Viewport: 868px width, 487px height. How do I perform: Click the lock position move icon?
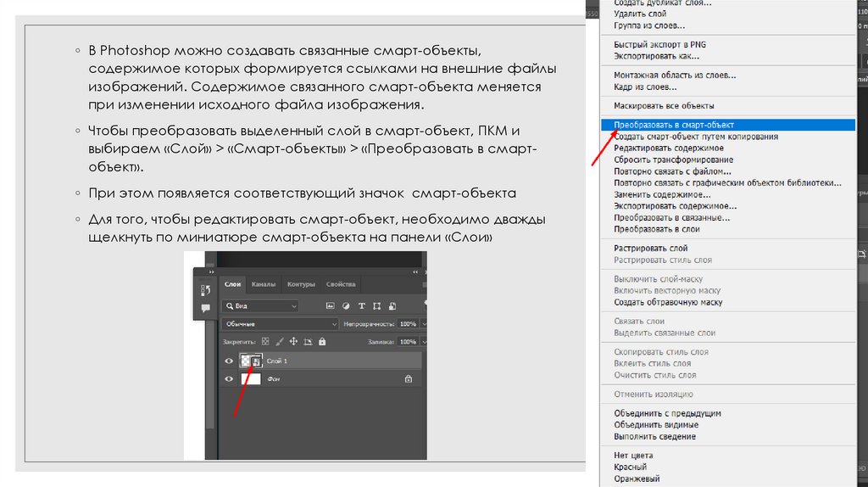click(x=293, y=342)
